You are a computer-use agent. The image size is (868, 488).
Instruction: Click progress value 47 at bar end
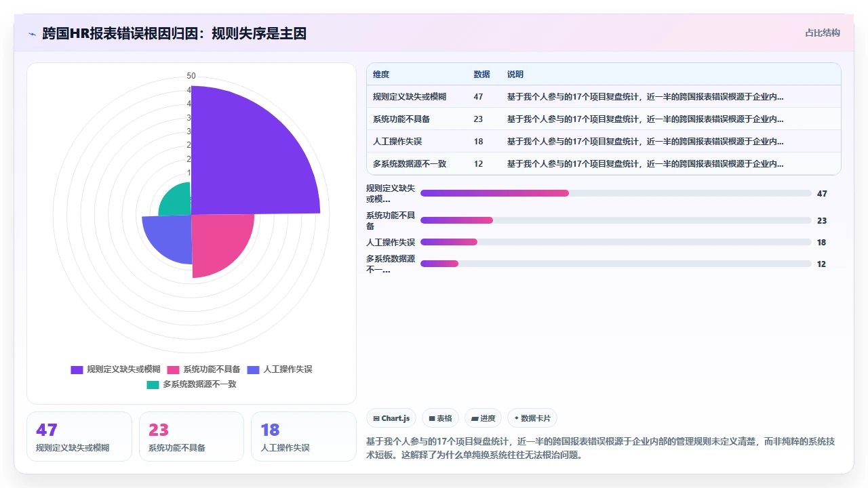(822, 194)
